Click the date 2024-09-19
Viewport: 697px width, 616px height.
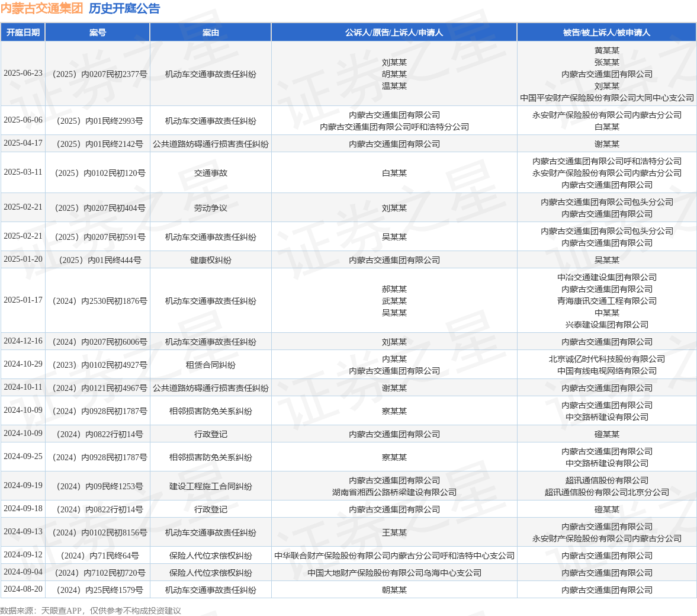click(23, 486)
